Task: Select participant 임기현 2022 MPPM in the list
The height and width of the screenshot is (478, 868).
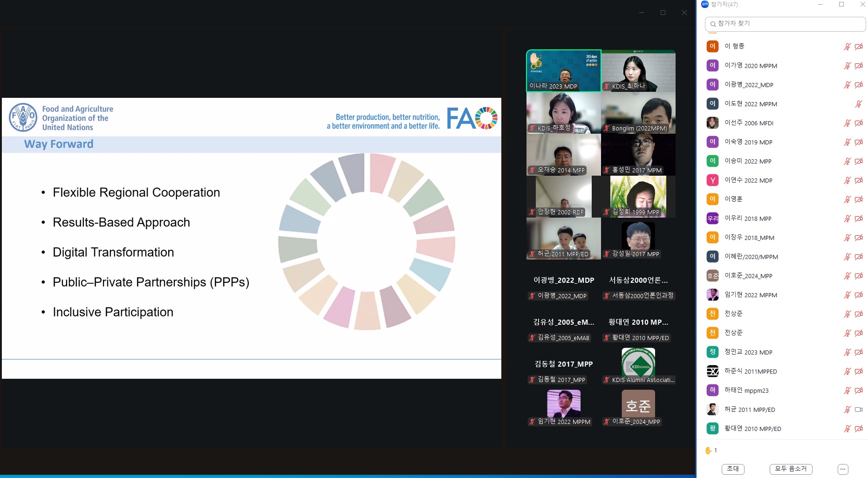Action: (751, 295)
